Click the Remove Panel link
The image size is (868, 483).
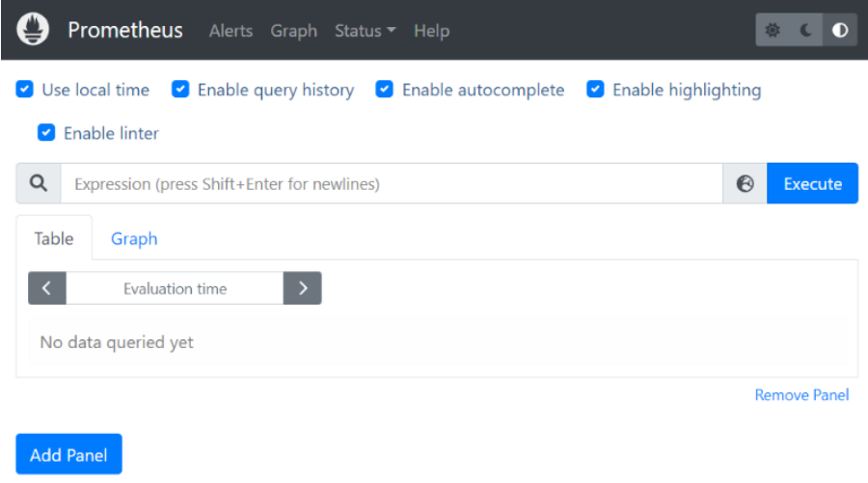coord(801,395)
